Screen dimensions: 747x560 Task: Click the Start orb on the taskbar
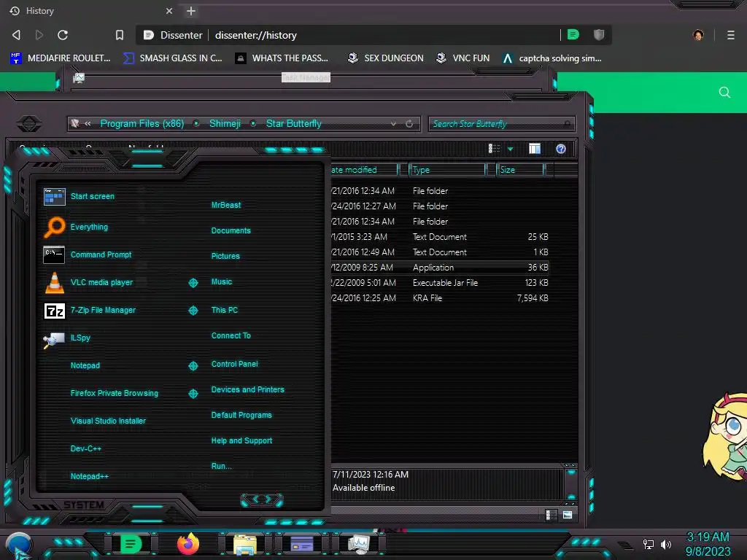[x=19, y=545]
